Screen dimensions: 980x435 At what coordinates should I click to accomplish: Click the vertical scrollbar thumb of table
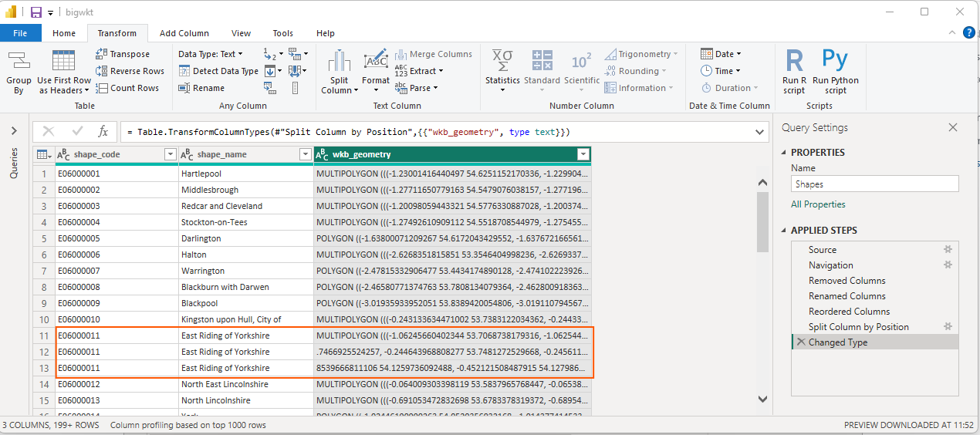[x=762, y=224]
